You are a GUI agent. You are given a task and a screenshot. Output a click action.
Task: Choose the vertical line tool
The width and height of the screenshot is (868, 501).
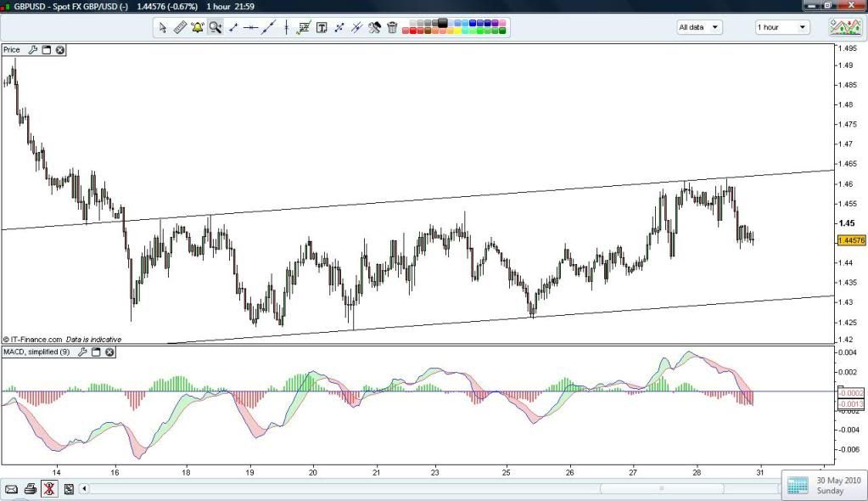286,27
